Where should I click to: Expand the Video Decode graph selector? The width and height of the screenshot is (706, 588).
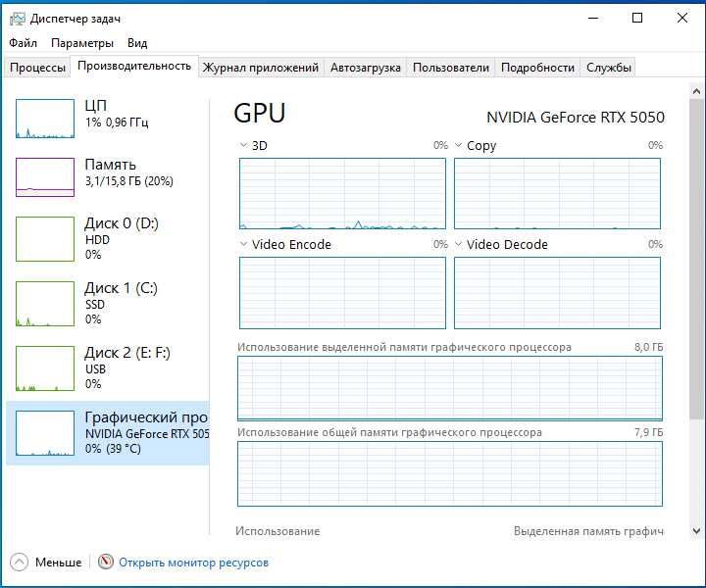click(x=459, y=244)
